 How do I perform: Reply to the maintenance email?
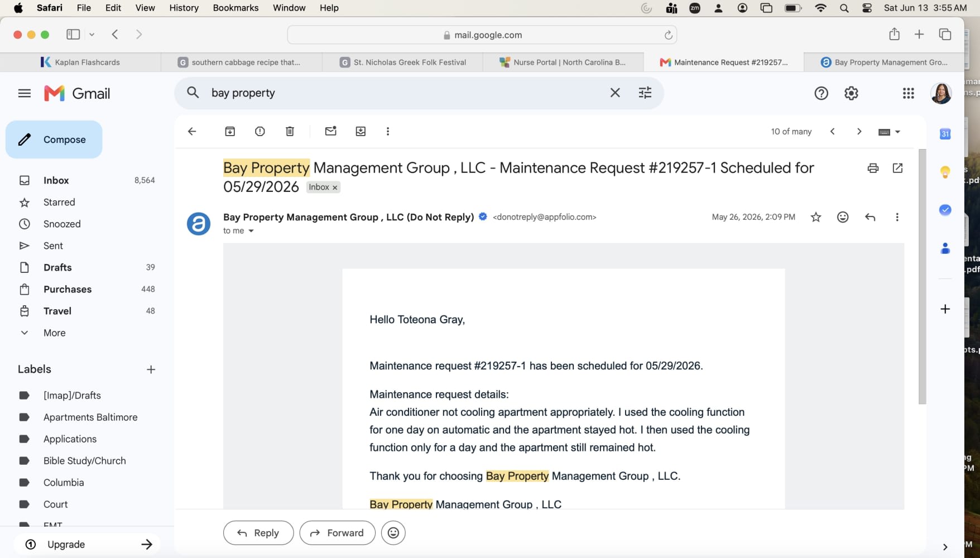tap(258, 533)
